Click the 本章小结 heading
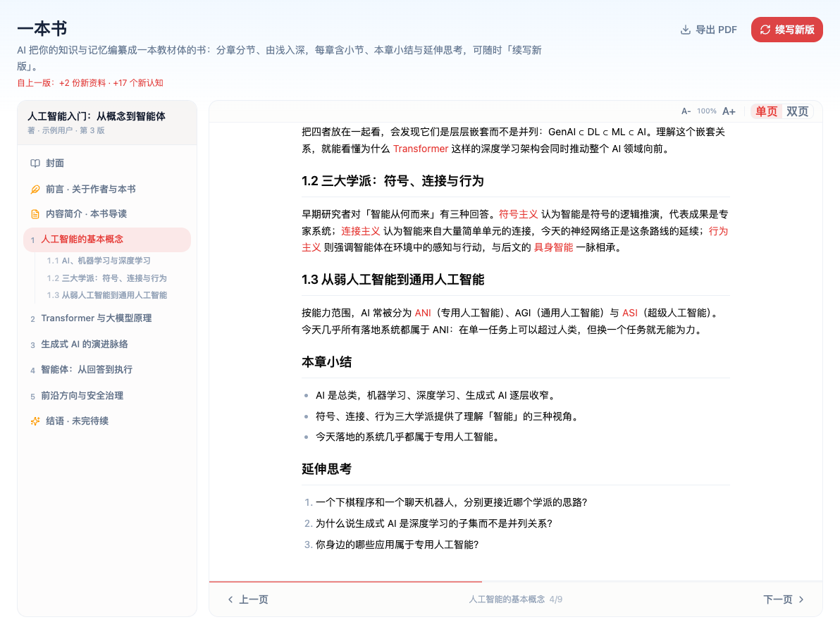840x634 pixels. (x=327, y=362)
